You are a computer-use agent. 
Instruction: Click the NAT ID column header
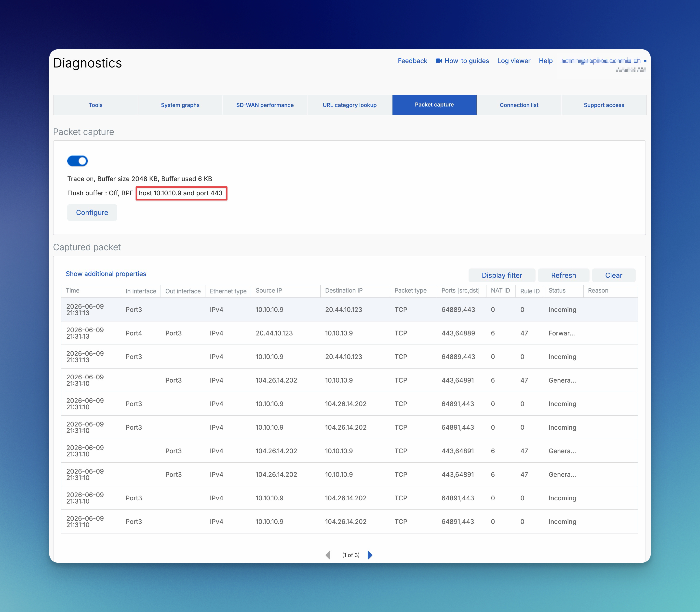tap(500, 291)
